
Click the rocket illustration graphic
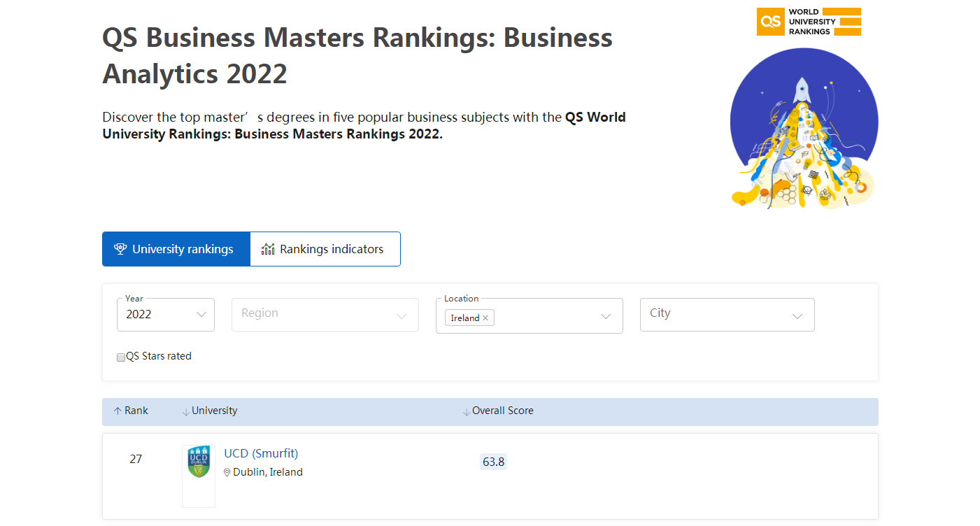point(803,129)
